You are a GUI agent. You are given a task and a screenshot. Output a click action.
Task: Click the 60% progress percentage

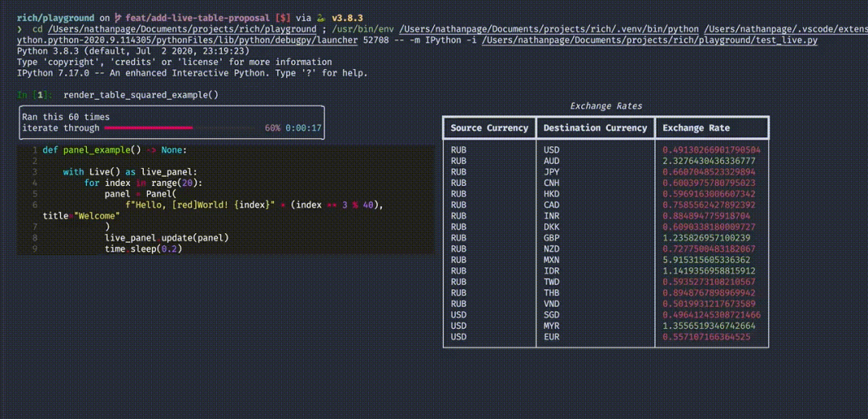272,128
